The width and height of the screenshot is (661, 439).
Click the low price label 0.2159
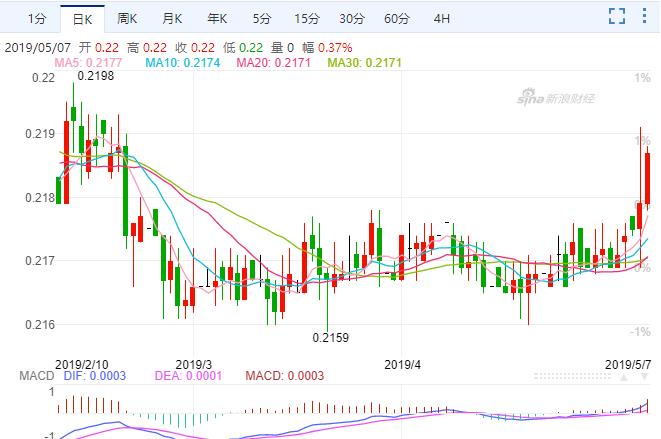click(330, 337)
